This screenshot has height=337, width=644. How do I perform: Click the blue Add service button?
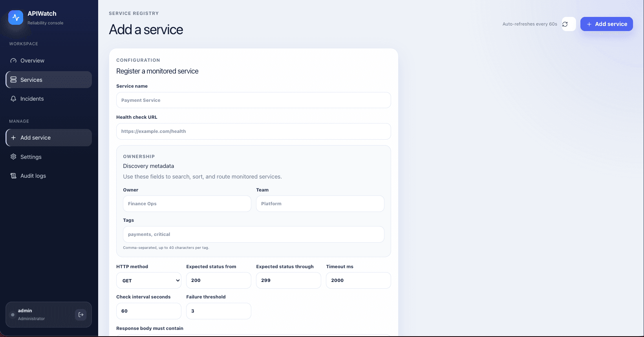[x=607, y=24]
